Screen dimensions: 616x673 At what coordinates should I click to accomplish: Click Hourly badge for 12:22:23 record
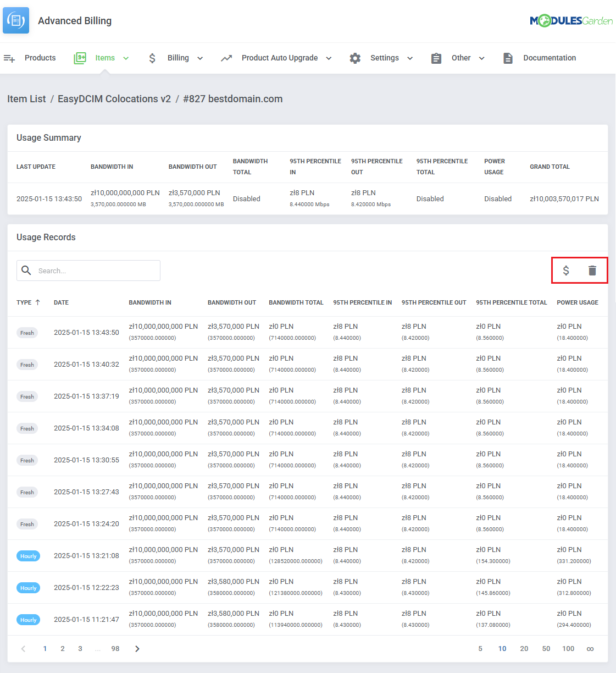[x=28, y=588]
